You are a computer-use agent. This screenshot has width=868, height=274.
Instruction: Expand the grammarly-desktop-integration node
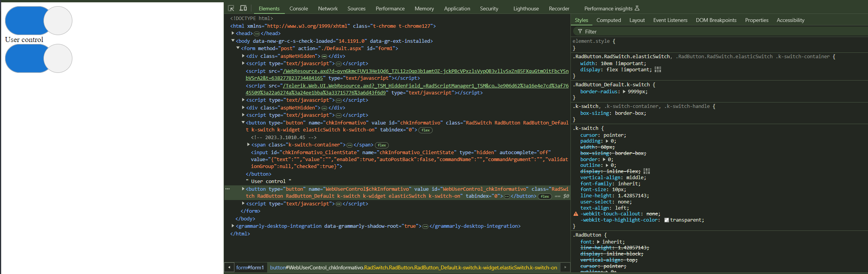233,226
